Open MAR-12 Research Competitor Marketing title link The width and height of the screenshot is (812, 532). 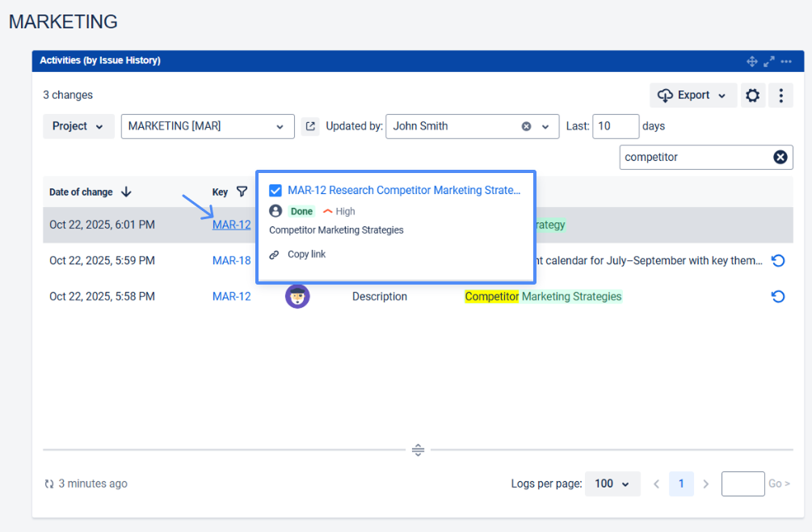click(x=404, y=190)
